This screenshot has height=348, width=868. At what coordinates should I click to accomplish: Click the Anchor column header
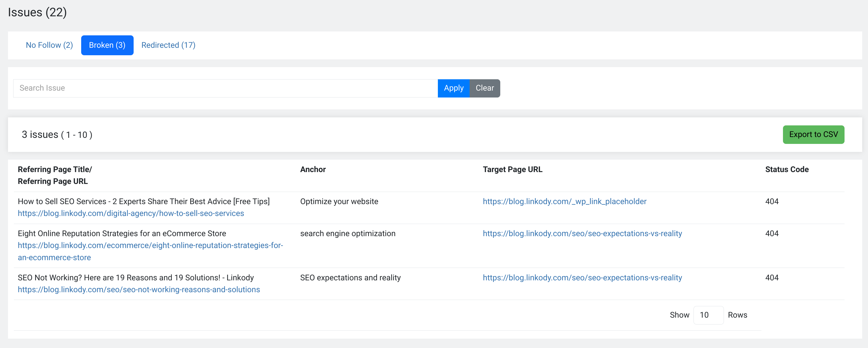tap(313, 170)
